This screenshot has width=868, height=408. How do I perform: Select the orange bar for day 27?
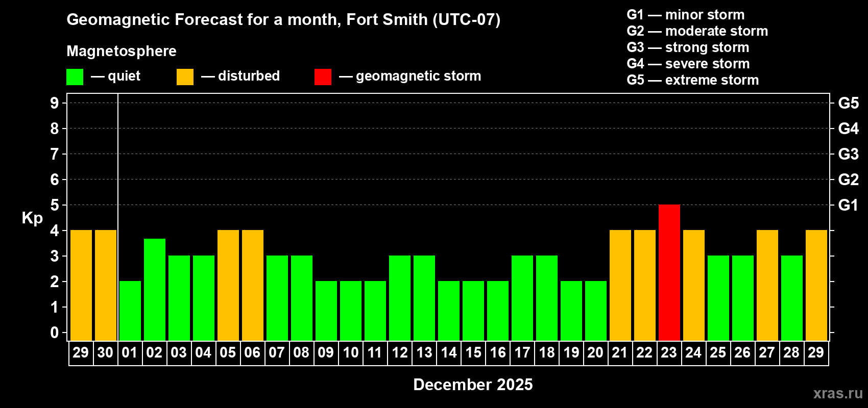pyautogui.click(x=767, y=285)
